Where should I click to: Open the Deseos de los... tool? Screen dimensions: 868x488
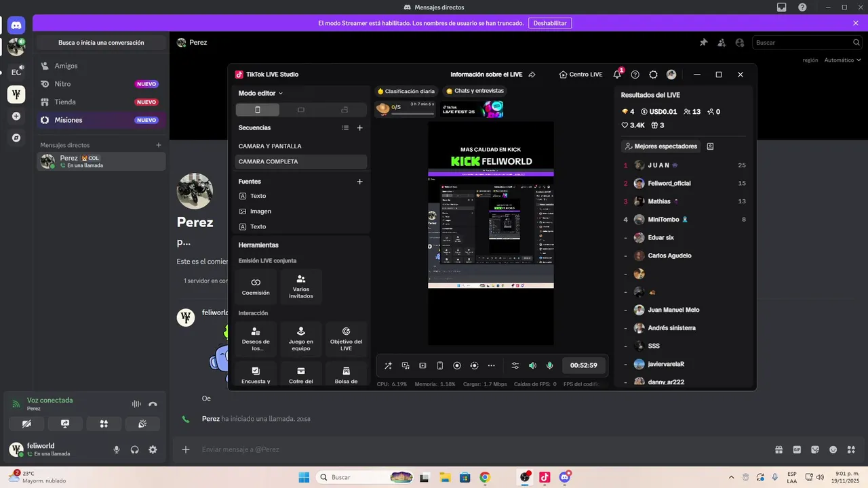coord(256,339)
